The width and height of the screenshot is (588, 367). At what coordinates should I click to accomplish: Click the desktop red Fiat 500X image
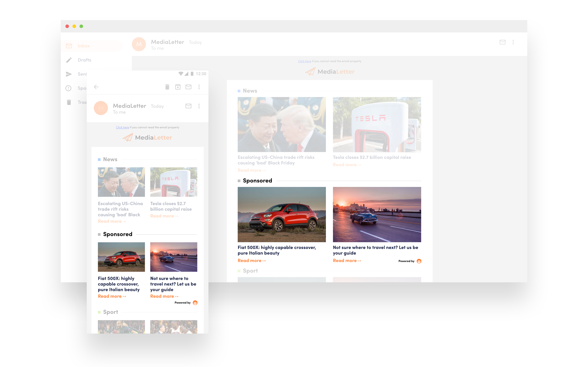[282, 214]
